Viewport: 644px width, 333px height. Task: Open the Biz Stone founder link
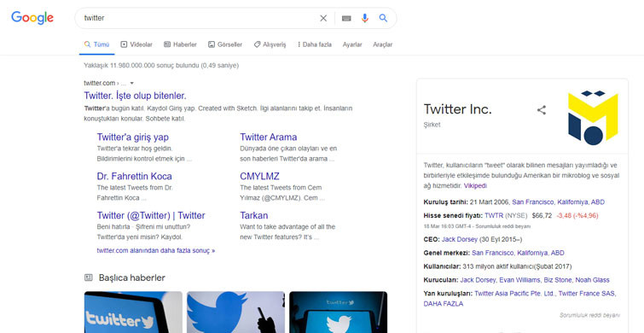pyautogui.click(x=558, y=280)
